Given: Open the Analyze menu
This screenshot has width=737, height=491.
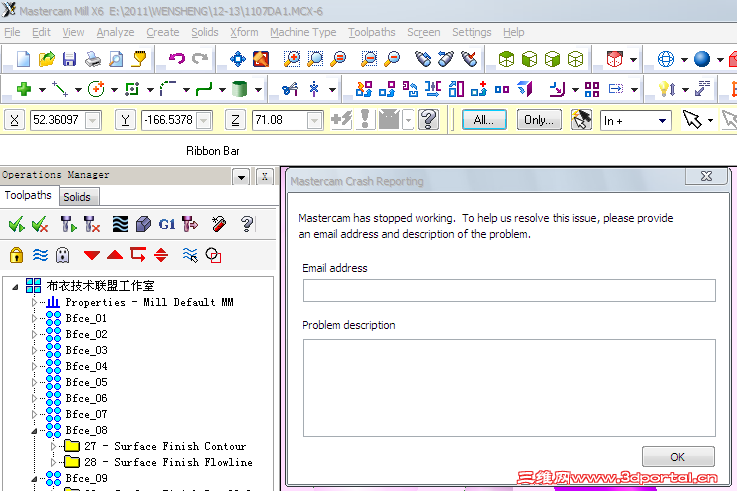Looking at the screenshot, I should 115,32.
